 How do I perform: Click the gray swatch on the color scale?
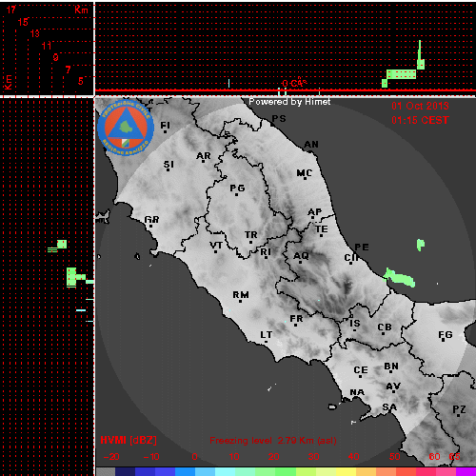[x=106, y=471]
